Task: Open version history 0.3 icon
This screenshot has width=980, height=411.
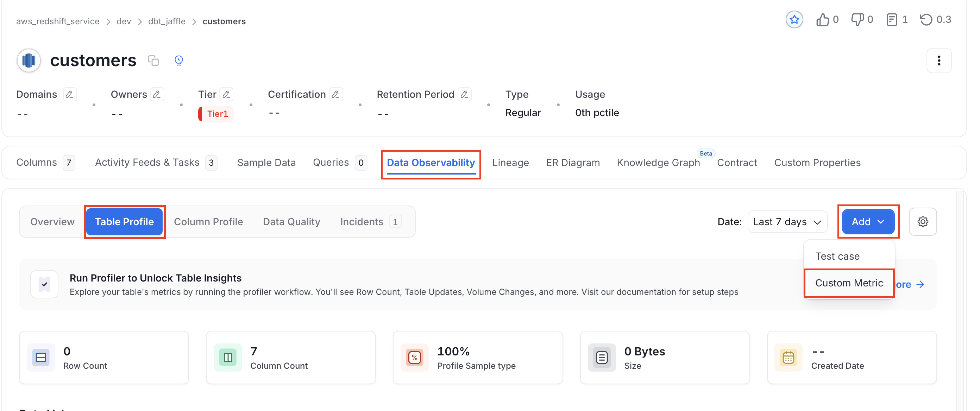Action: coord(926,19)
